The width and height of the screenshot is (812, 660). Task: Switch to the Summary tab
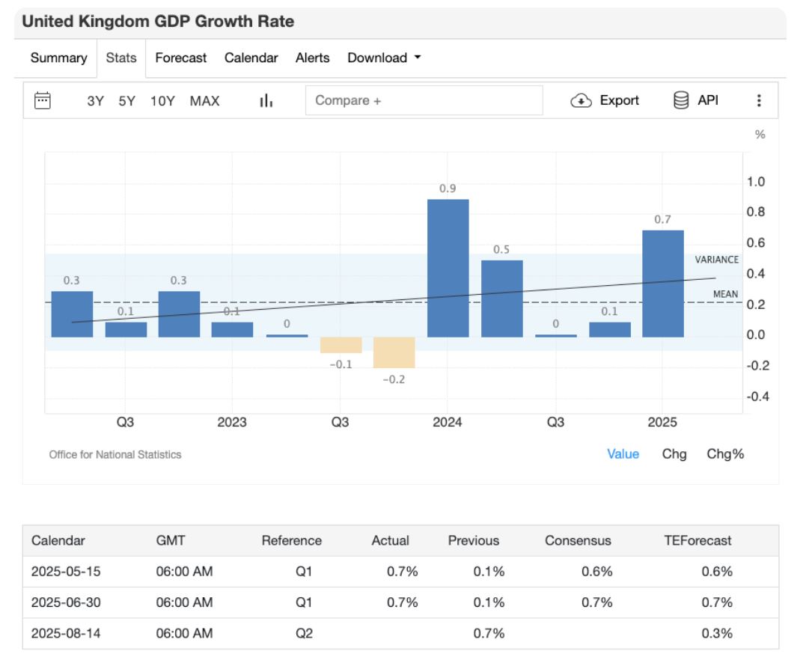point(58,58)
